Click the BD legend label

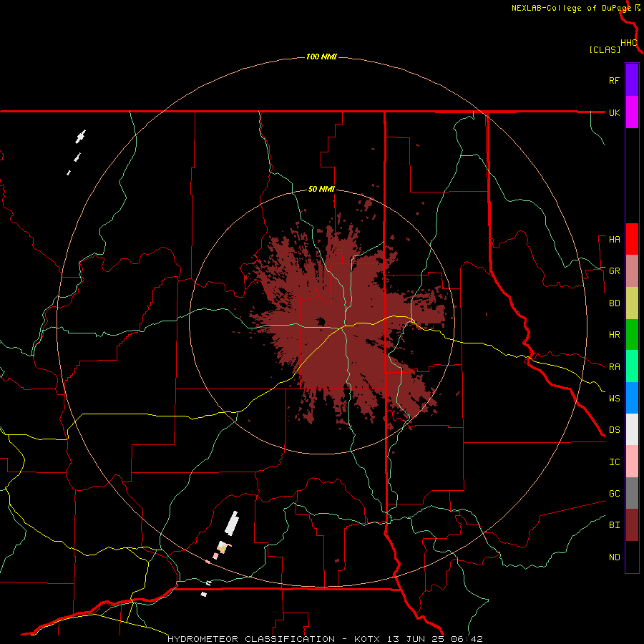point(614,303)
